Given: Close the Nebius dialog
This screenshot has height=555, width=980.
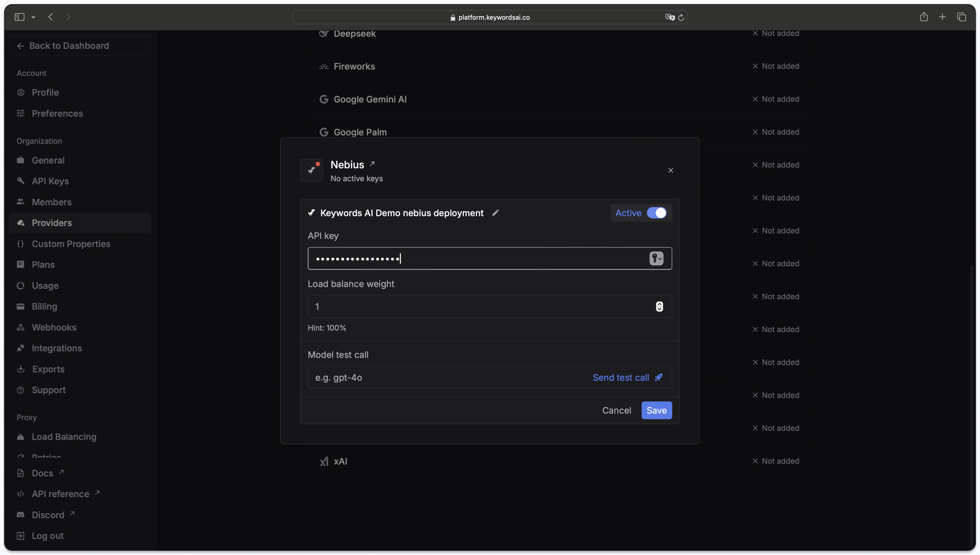Looking at the screenshot, I should point(671,170).
